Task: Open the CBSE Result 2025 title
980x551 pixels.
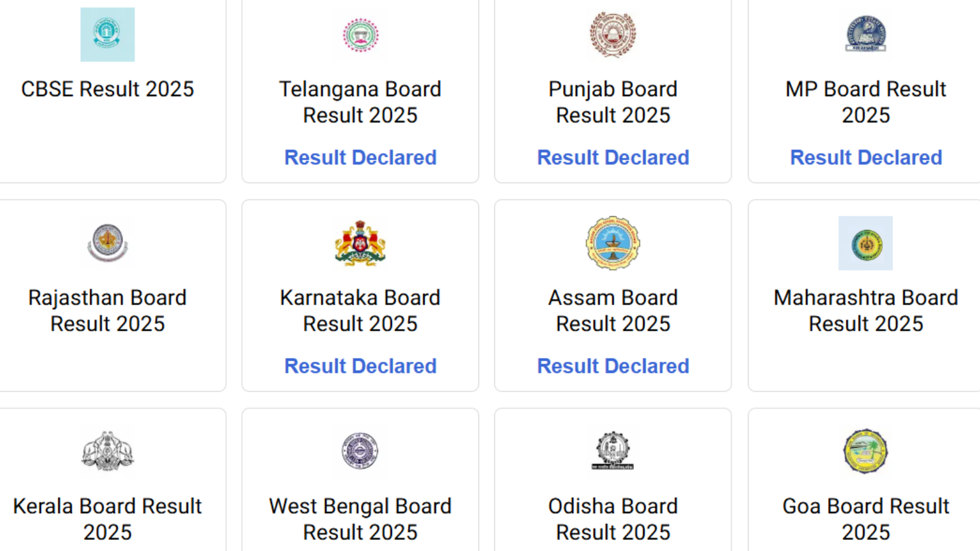Action: pyautogui.click(x=107, y=89)
